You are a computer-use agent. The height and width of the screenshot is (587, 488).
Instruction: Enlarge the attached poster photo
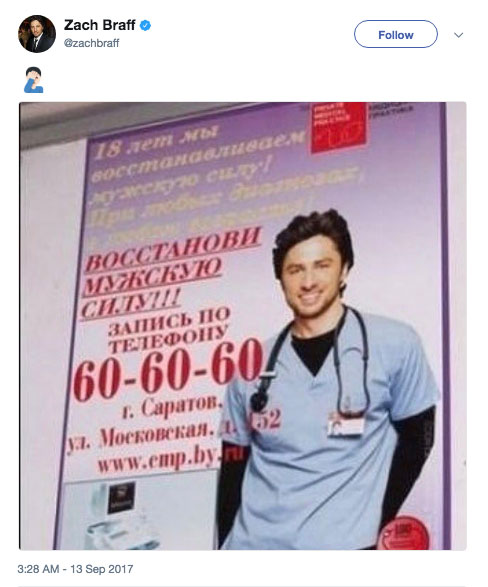coord(243,326)
